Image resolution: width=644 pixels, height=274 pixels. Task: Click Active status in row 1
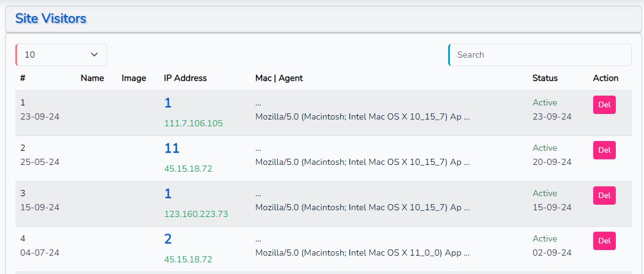[545, 102]
